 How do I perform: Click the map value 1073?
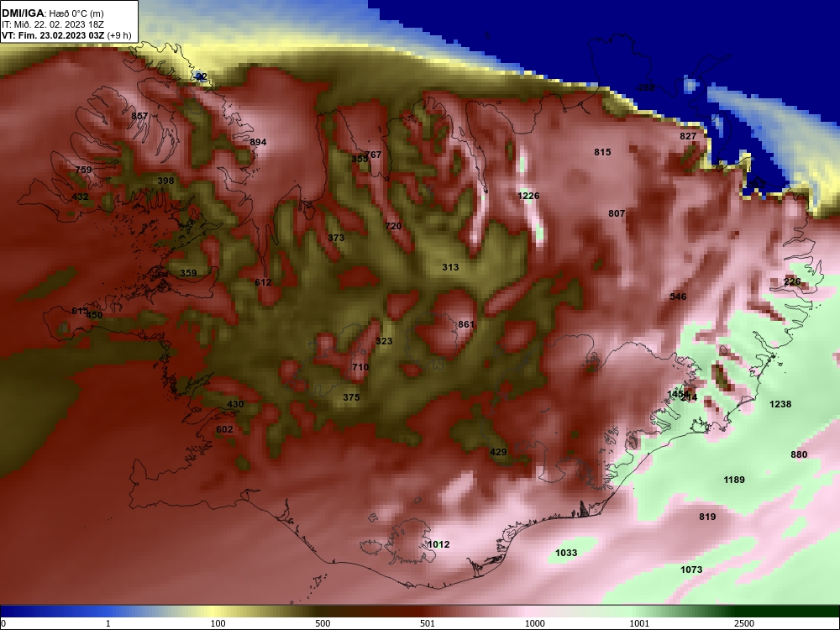(691, 570)
